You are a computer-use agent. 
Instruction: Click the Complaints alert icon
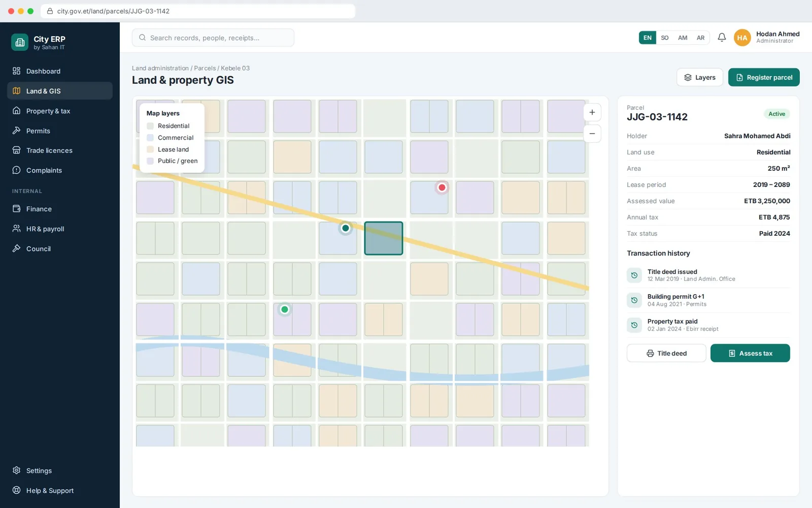(17, 170)
